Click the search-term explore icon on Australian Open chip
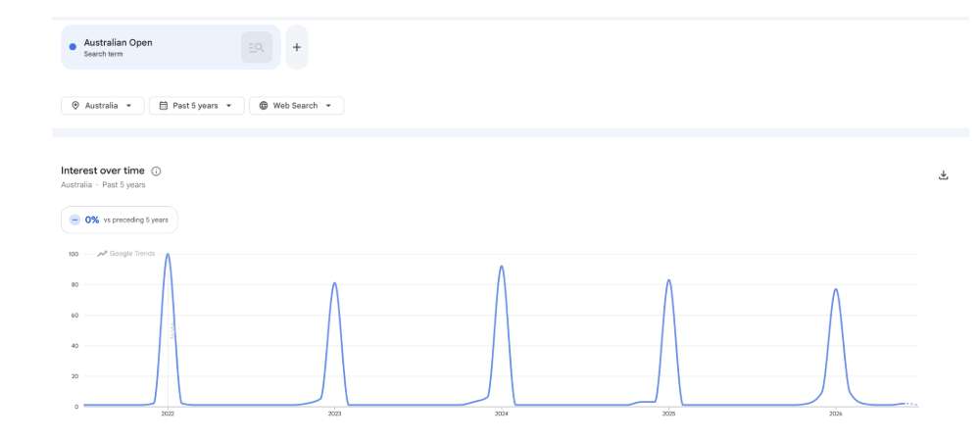 pos(257,47)
